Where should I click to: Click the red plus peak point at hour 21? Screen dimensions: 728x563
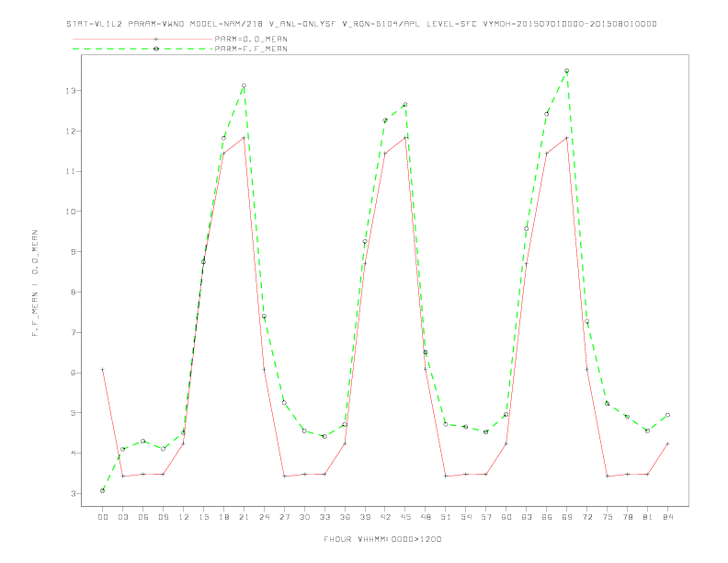coord(244,138)
